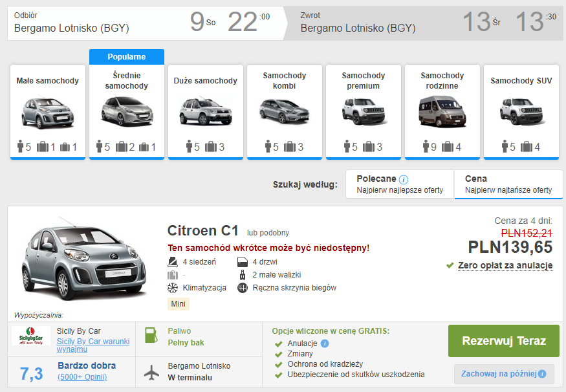This screenshot has width=566, height=392.
Task: Click the checkmark before Zero opłat za anulacje
Action: pyautogui.click(x=450, y=266)
